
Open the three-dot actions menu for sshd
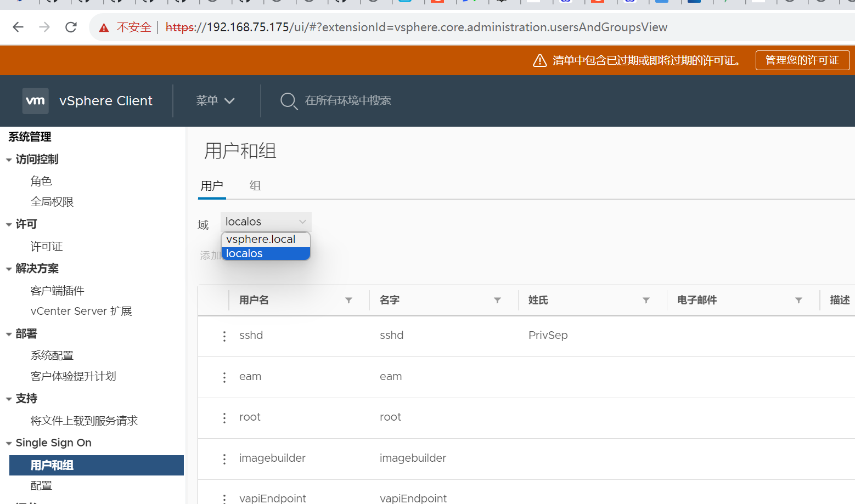pyautogui.click(x=224, y=336)
